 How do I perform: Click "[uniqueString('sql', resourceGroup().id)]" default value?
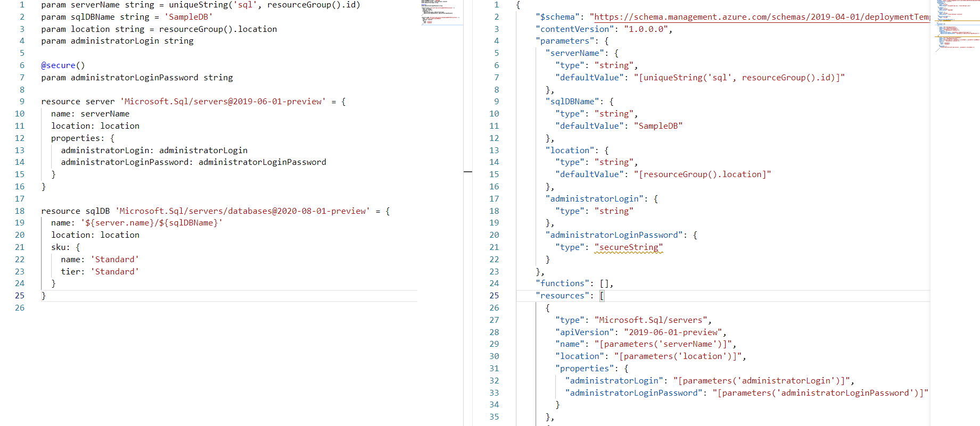739,78
